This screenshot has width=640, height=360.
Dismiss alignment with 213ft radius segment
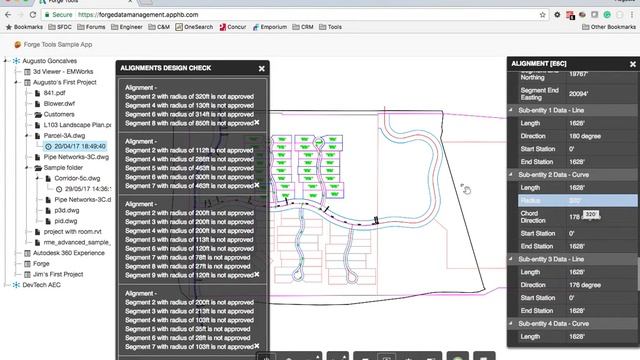(x=257, y=346)
